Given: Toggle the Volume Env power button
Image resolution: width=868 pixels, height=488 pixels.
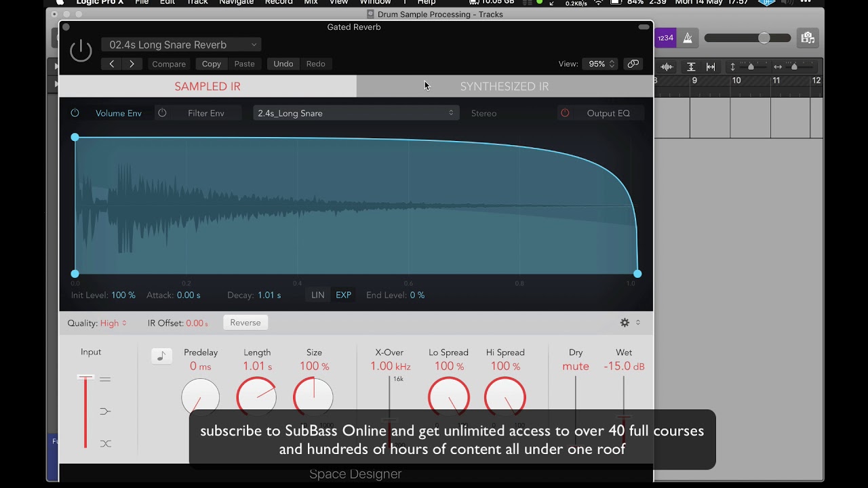Looking at the screenshot, I should (x=75, y=113).
